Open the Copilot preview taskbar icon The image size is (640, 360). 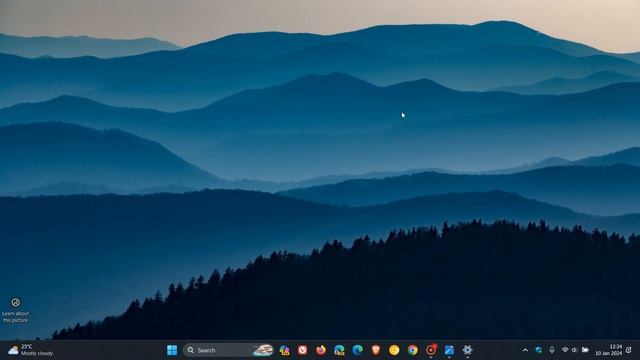pyautogui.click(x=284, y=350)
